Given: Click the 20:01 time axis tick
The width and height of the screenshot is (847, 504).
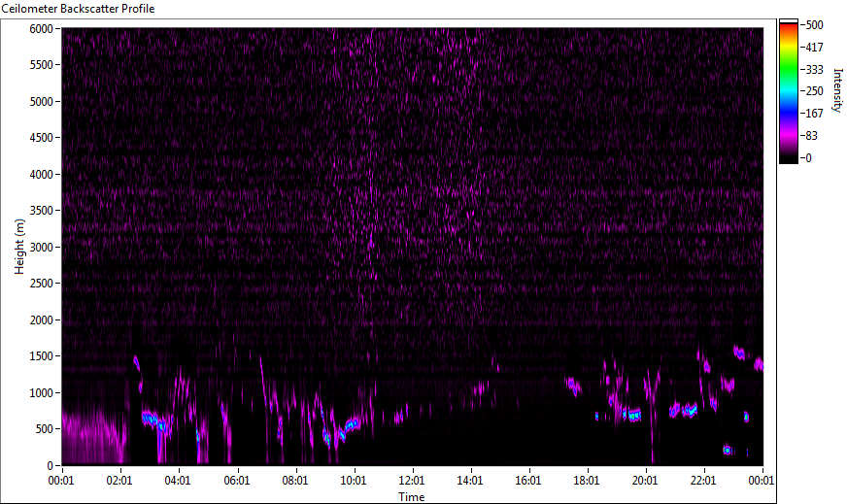Looking at the screenshot, I should click(x=645, y=481).
